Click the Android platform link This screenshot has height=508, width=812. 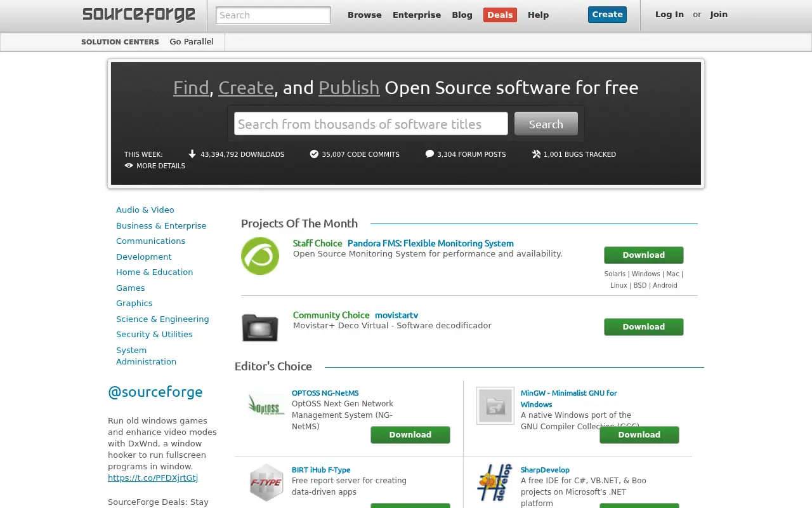click(665, 286)
